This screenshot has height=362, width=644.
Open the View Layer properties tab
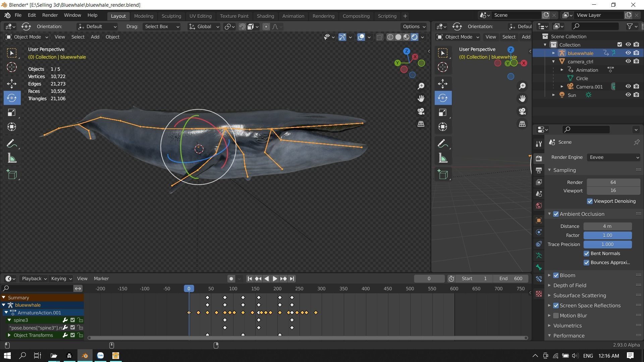[539, 182]
